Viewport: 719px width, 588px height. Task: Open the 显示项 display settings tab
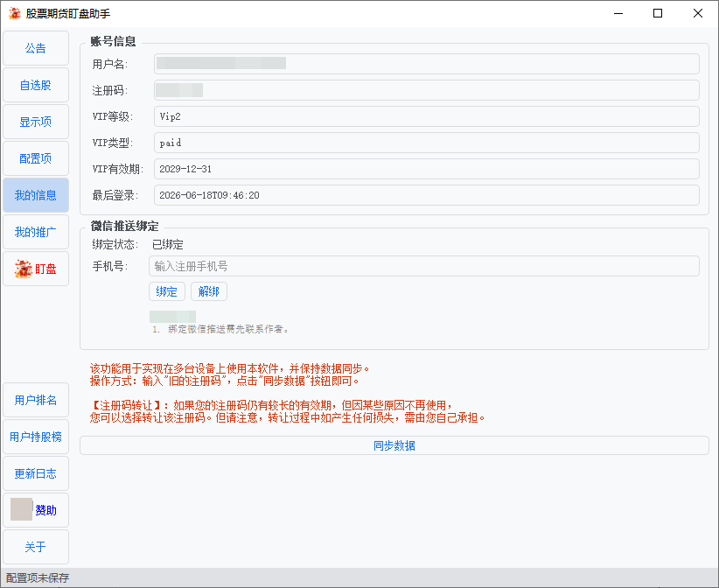point(36,122)
